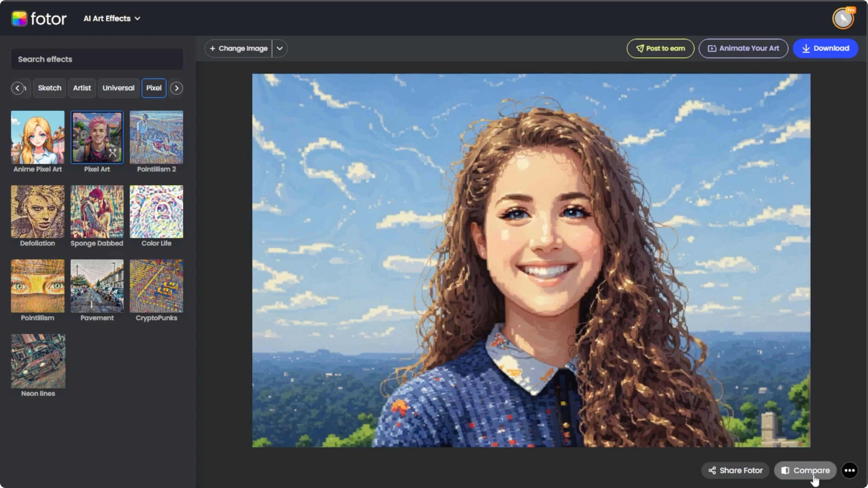The image size is (868, 488).
Task: Click the Animate Your Art button
Action: (x=743, y=49)
